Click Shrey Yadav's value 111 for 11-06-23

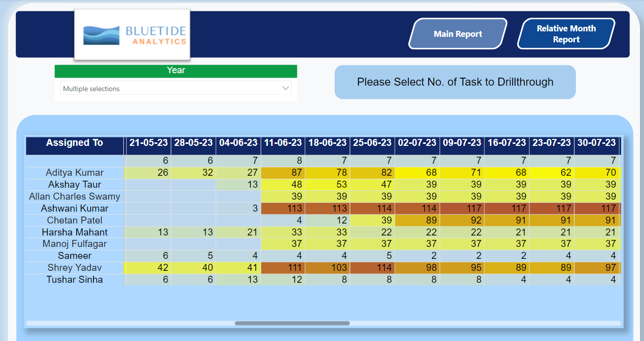[283, 268]
